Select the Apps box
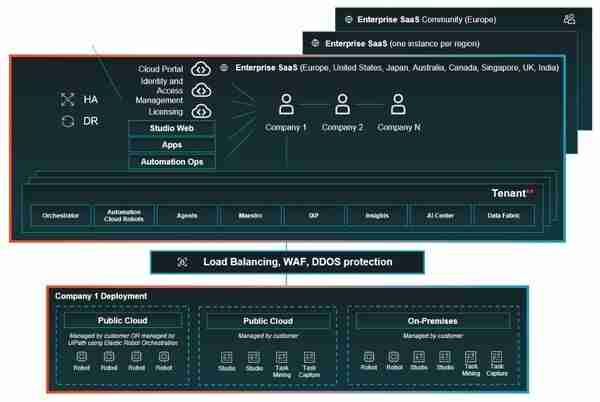 tap(172, 145)
